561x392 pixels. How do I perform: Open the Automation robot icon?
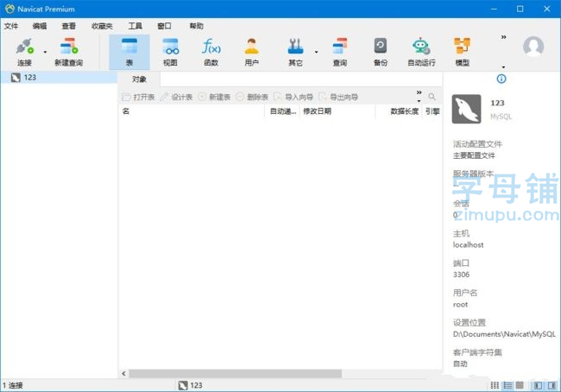pos(421,47)
